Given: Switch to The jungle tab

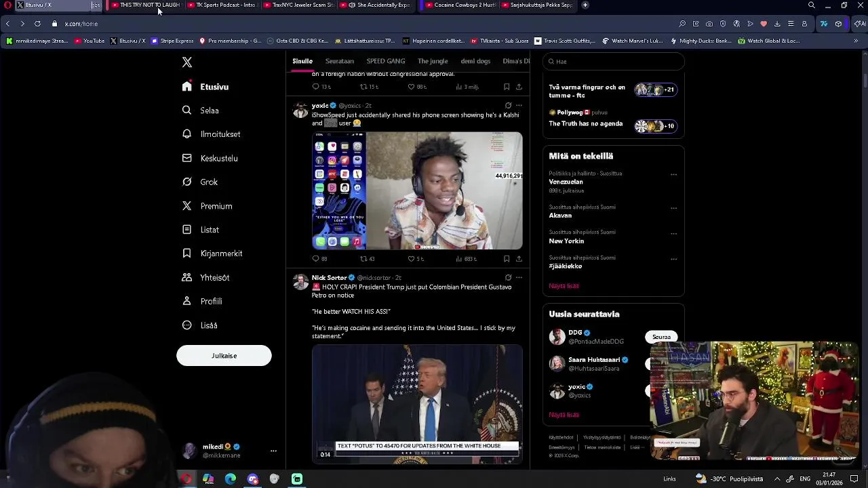Looking at the screenshot, I should point(433,61).
